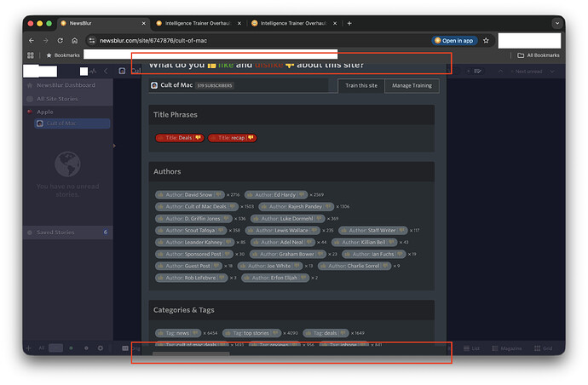Image resolution: width=588 pixels, height=385 pixels.
Task: Click thumbs-down icon on Title: Deals pill
Action: point(199,137)
